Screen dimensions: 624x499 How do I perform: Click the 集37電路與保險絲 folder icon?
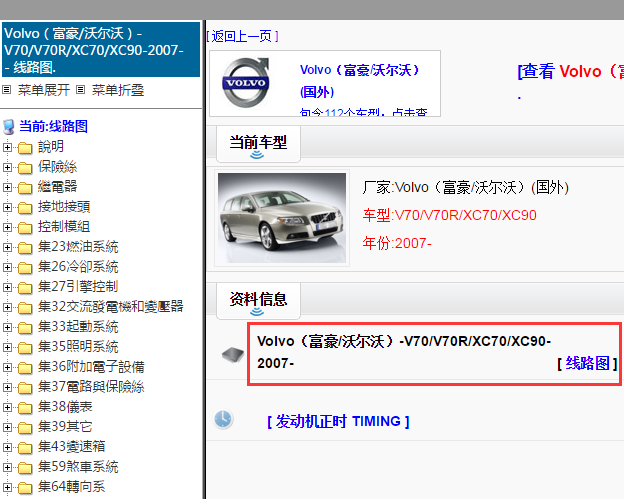25,388
